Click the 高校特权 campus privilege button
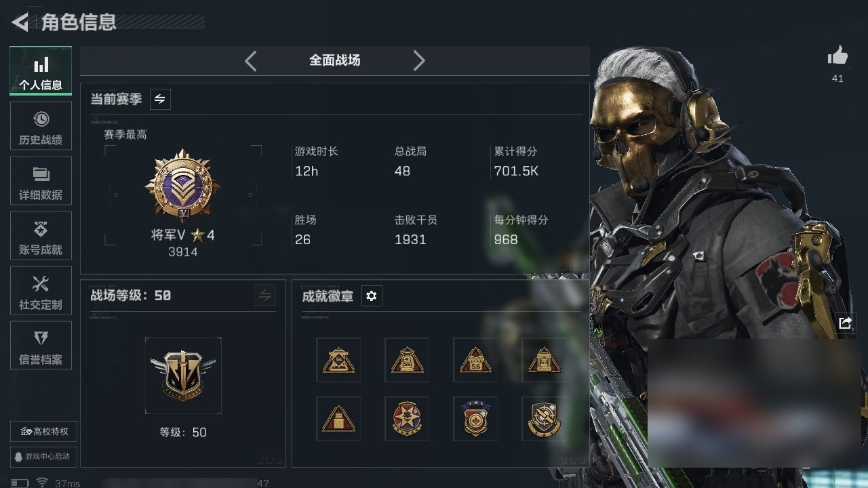 44,431
